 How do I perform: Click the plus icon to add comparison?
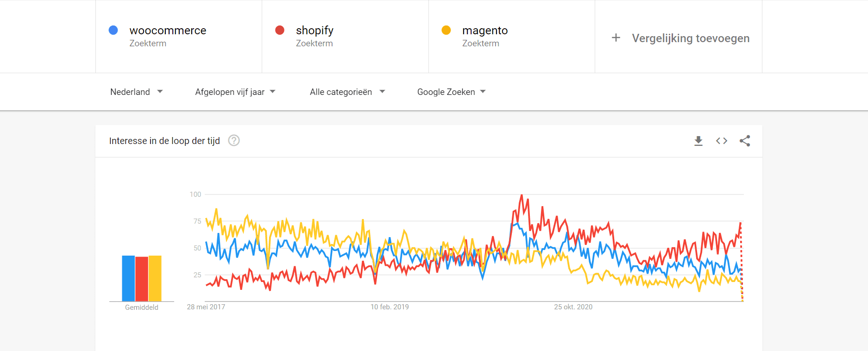(616, 38)
